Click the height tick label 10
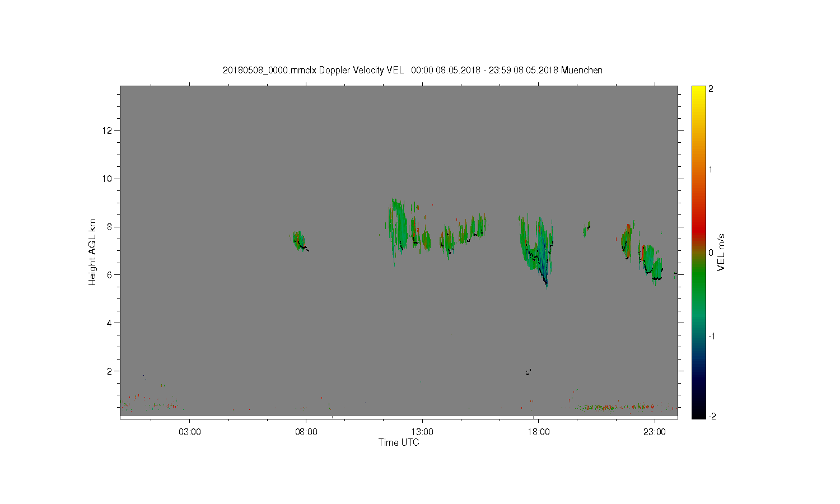840x504 pixels. [x=108, y=179]
